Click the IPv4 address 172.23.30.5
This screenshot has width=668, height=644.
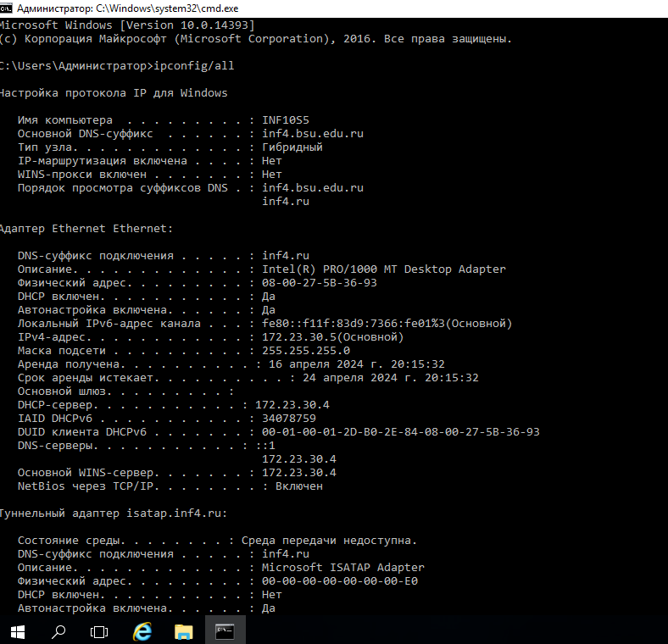pyautogui.click(x=299, y=337)
